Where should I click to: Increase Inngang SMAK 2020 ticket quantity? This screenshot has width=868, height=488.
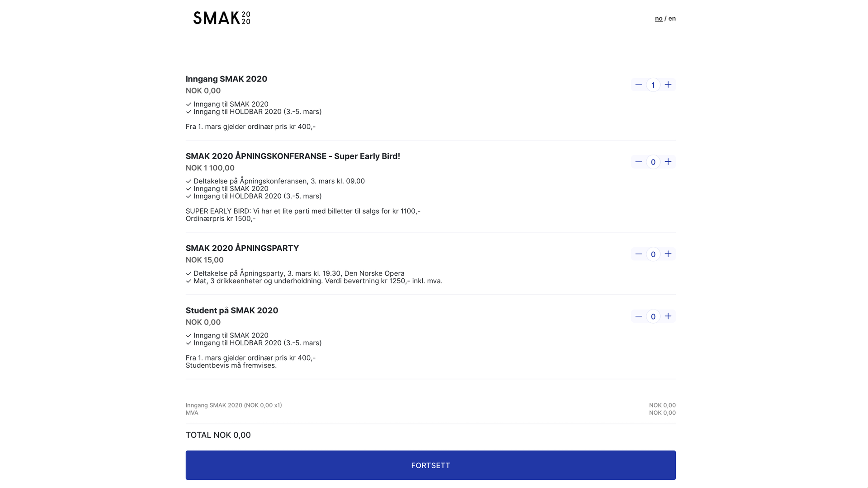668,84
